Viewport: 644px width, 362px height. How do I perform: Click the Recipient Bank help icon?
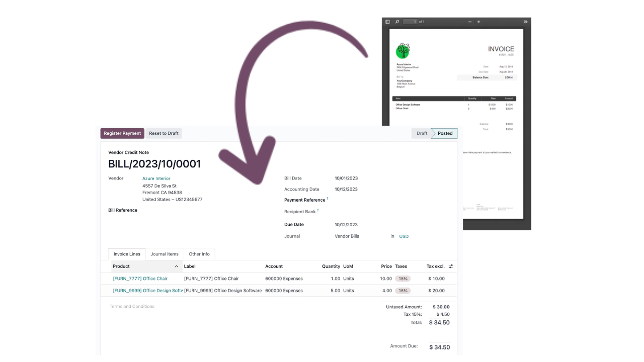[317, 211]
